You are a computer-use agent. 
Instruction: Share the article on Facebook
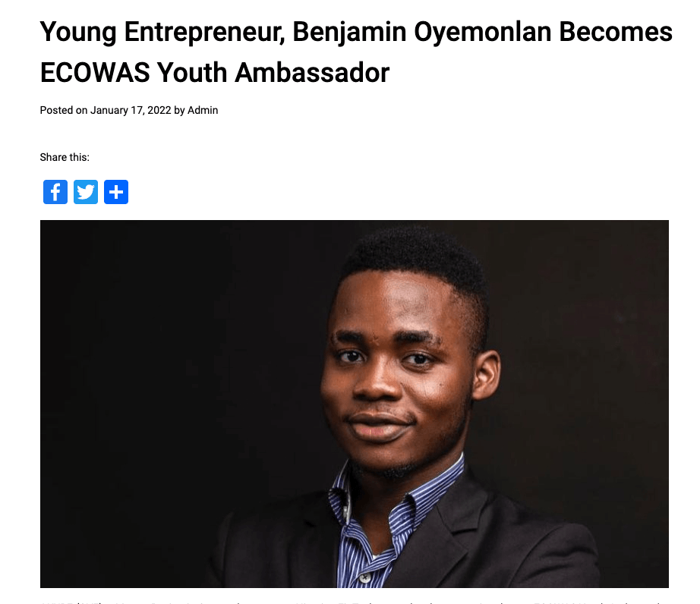(x=55, y=192)
